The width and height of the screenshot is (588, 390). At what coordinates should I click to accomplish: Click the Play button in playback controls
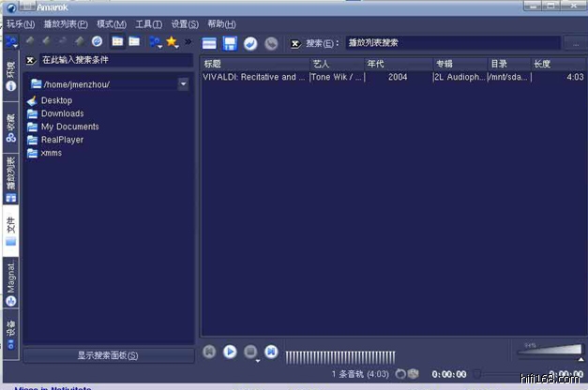(x=230, y=352)
